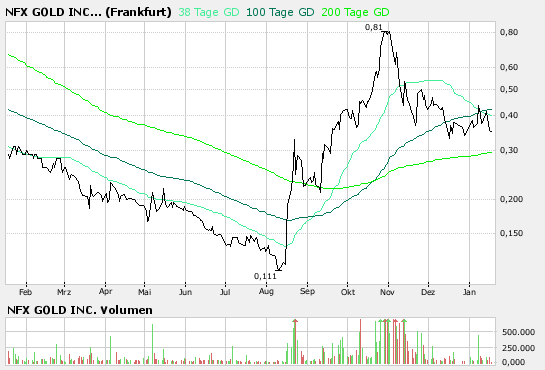Screen dimensions: 545x370
Task: Click the 'Mrz' month label
Action: click(64, 292)
